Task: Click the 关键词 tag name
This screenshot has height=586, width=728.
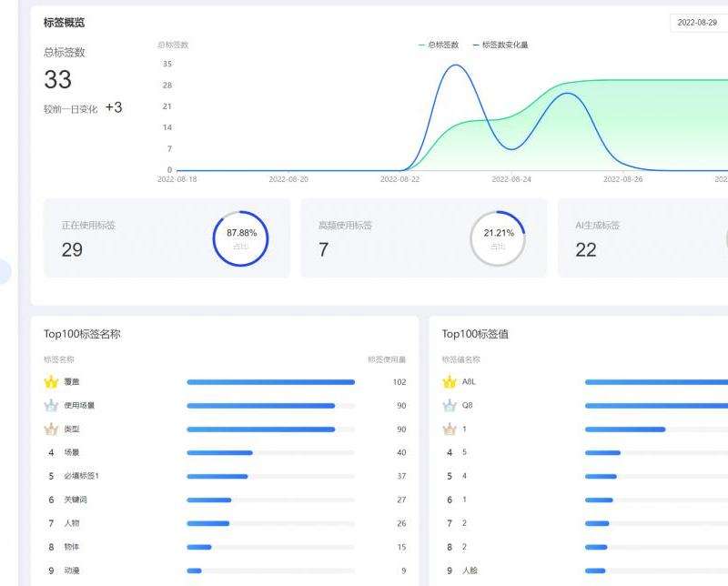Action: tap(76, 500)
